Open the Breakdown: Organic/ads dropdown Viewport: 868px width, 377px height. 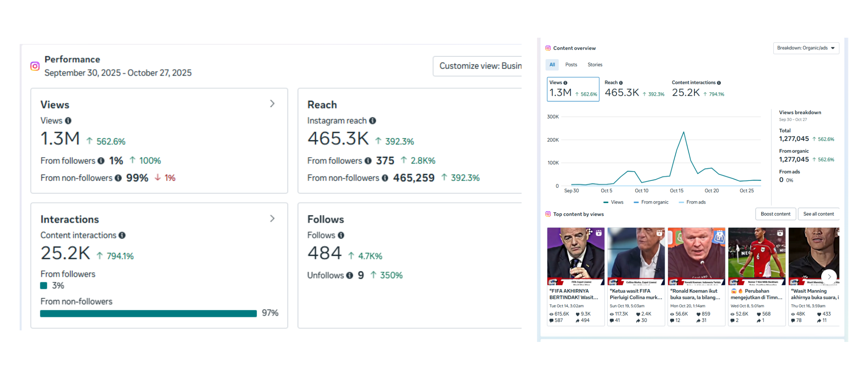click(806, 48)
